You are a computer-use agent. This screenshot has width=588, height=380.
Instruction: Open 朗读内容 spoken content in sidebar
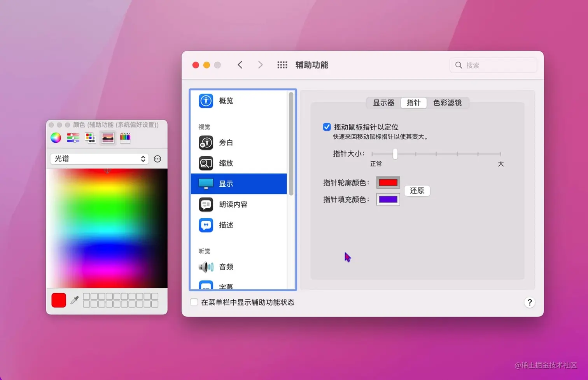(239, 204)
